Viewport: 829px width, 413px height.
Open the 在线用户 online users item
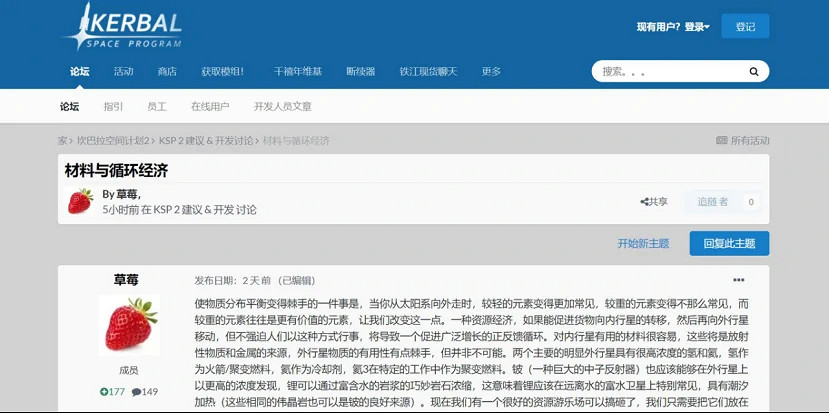(x=210, y=106)
